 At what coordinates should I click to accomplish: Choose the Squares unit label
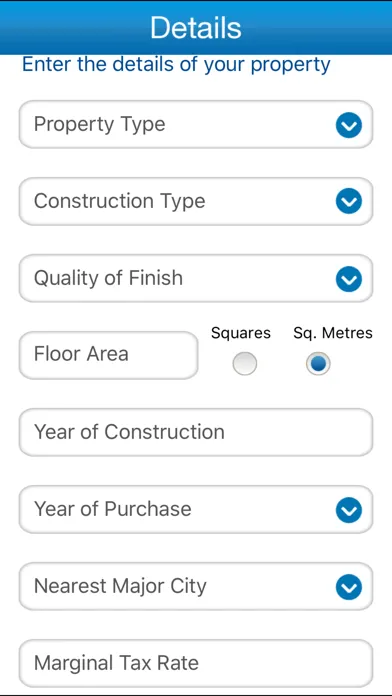[241, 333]
